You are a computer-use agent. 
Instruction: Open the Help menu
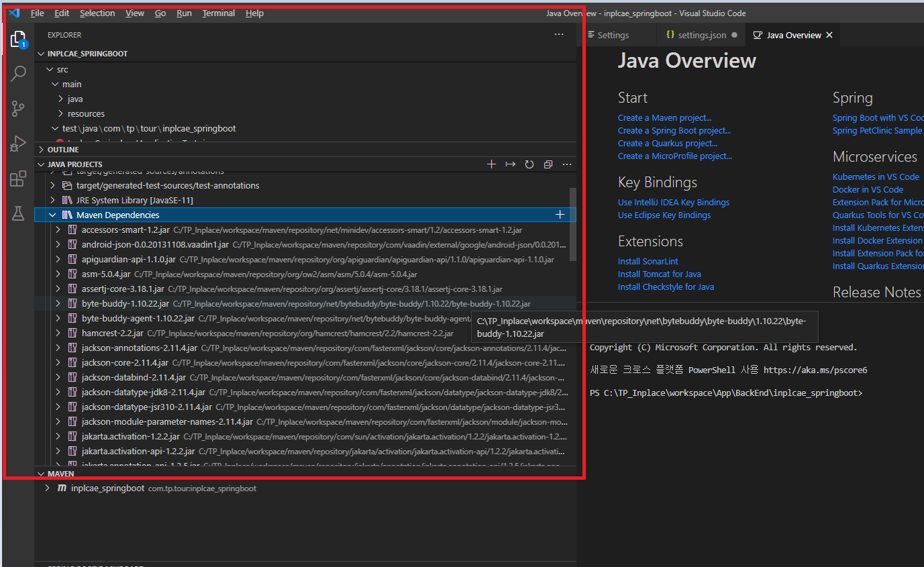[254, 13]
